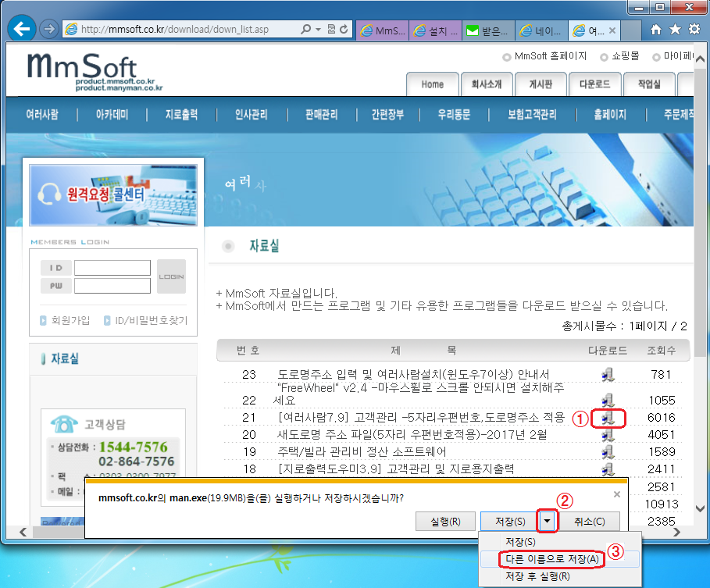Click download icon for post 19
710x588 pixels.
608,451
